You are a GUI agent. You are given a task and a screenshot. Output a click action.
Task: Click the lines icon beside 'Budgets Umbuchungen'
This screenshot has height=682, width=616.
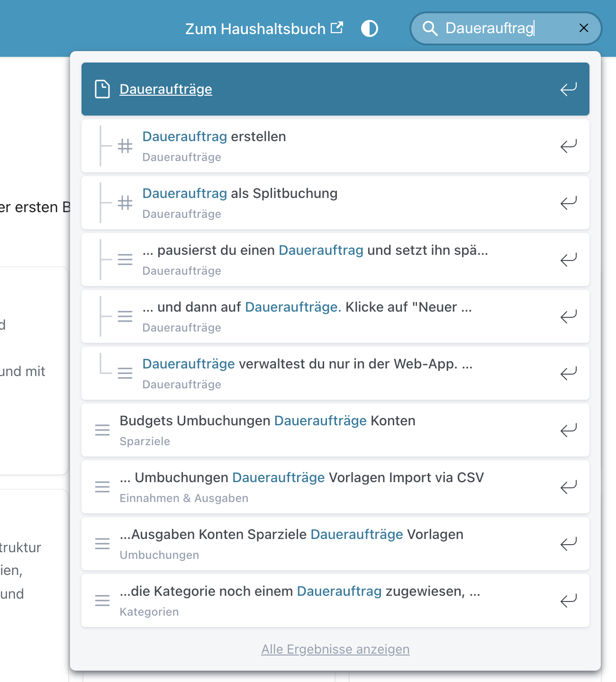point(102,430)
